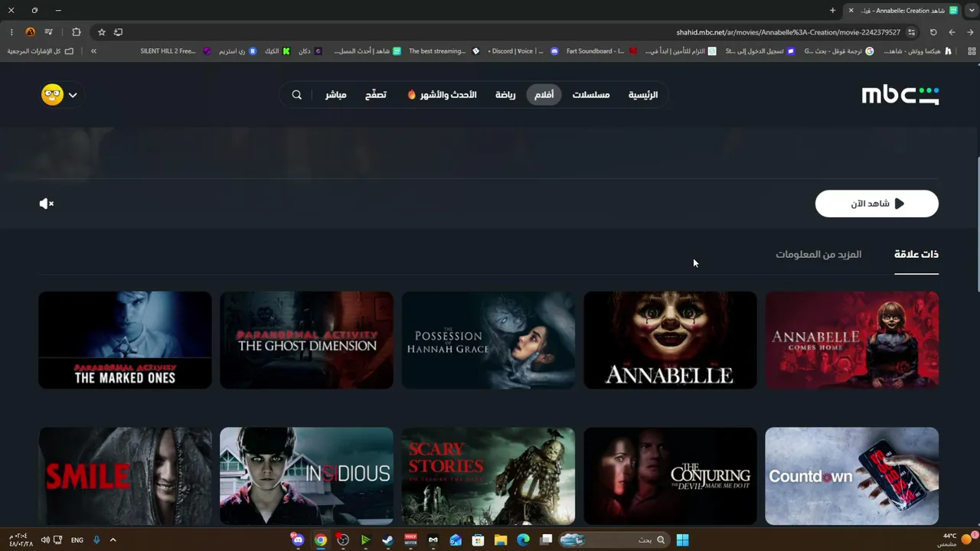The image size is (980, 551).
Task: Open the Windows Start button
Action: pos(682,540)
